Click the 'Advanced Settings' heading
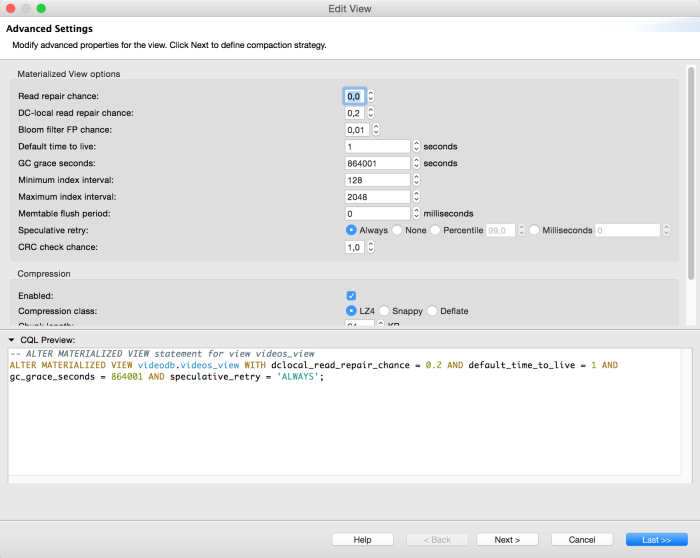This screenshot has height=558, width=700. [49, 29]
